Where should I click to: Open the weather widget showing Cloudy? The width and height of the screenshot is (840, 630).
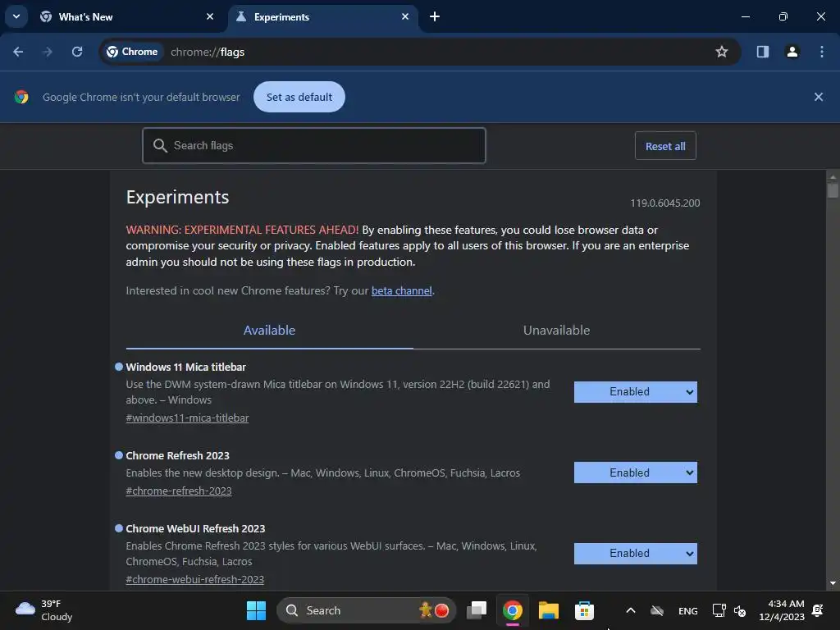point(44,610)
